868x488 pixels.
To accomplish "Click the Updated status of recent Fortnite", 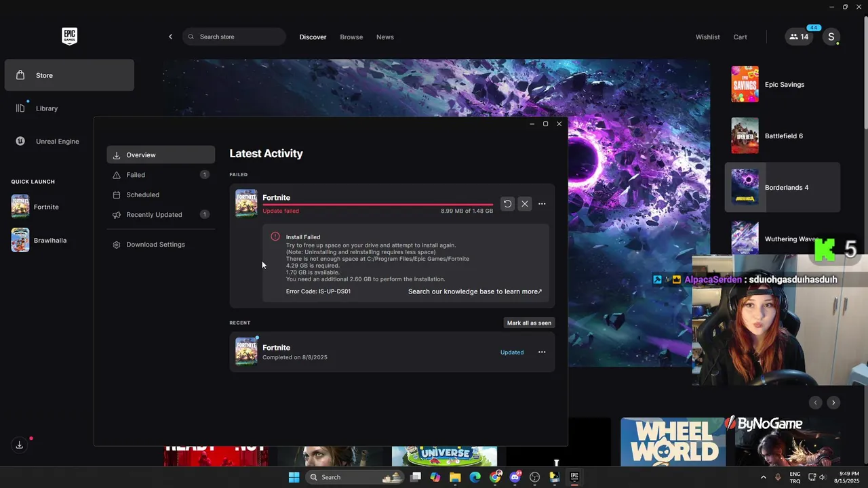I will pos(512,352).
